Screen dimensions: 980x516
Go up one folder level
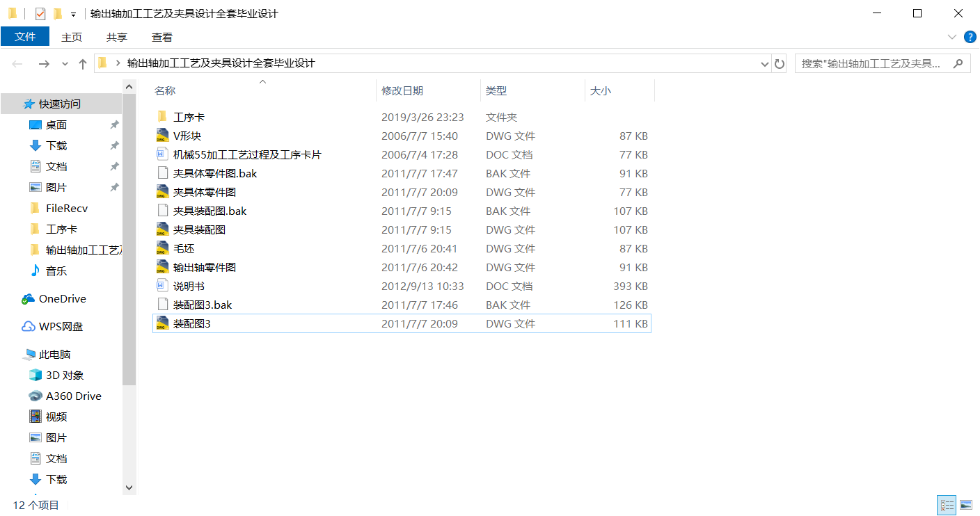[83, 63]
